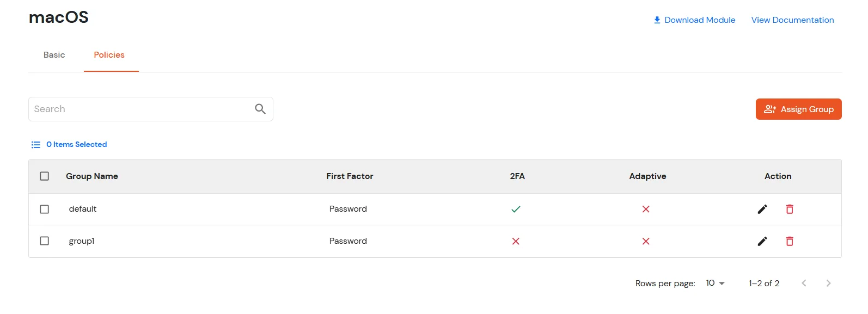Delete group1 using the trash icon
The width and height of the screenshot is (868, 314).
tap(790, 241)
